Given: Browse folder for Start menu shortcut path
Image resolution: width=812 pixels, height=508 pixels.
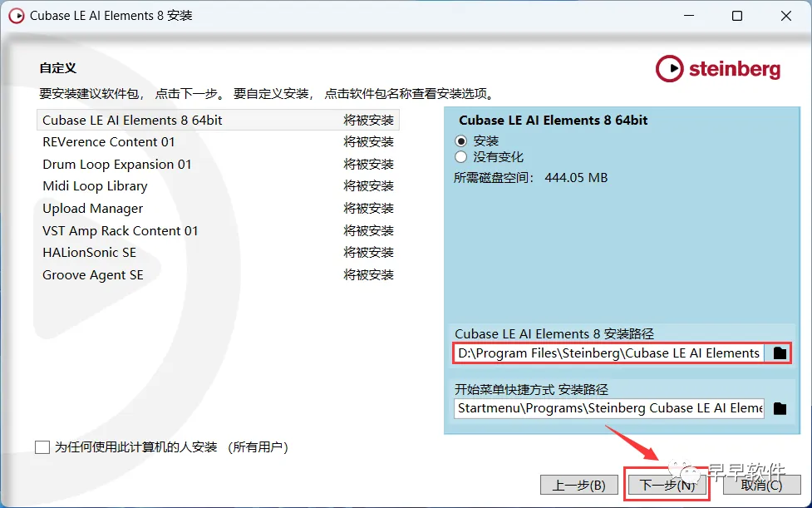Looking at the screenshot, I should [780, 408].
